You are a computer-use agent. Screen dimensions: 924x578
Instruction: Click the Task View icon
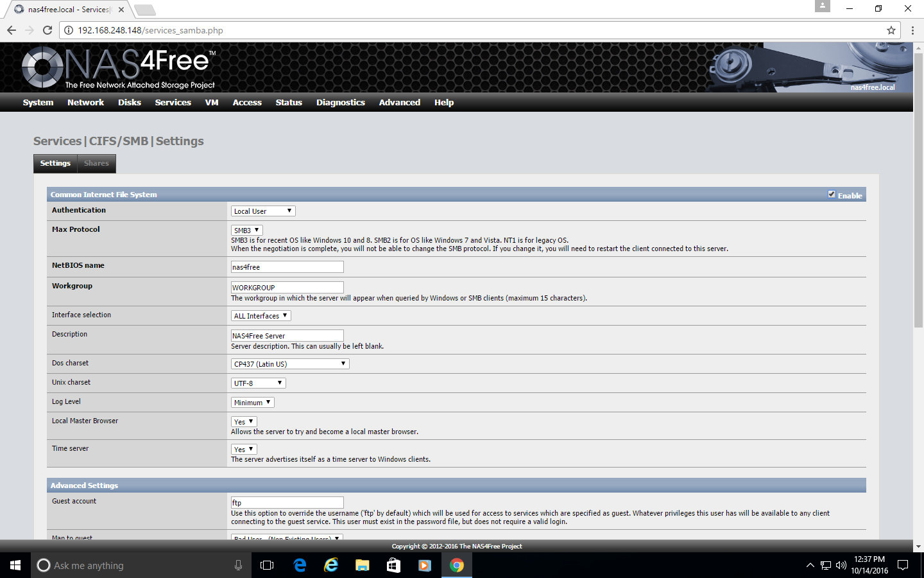[267, 565]
